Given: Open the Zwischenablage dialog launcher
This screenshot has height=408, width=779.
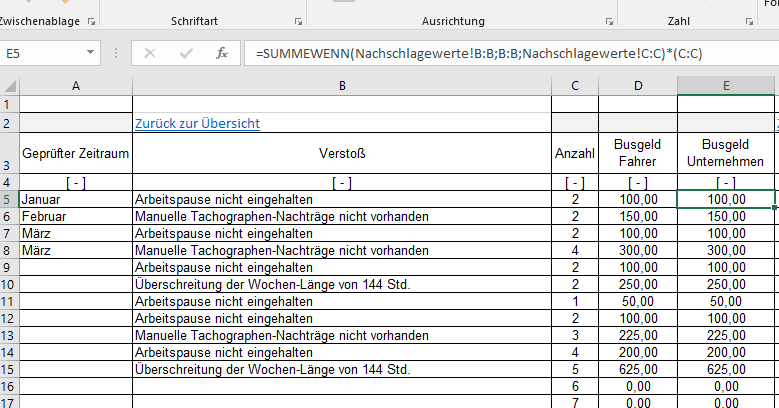Looking at the screenshot, I should click(x=91, y=21).
